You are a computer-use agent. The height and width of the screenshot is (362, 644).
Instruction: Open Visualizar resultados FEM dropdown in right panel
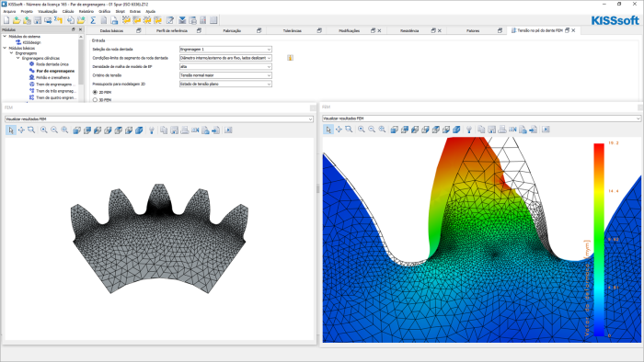coord(481,119)
